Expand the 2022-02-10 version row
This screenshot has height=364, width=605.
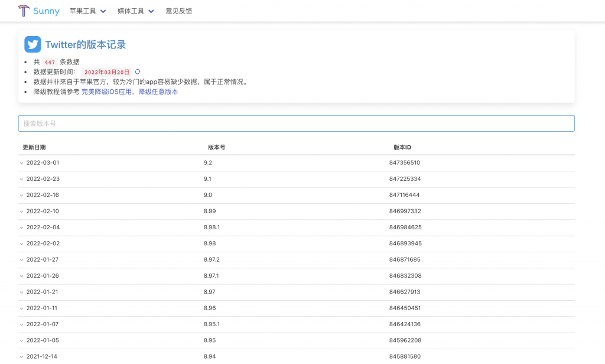click(x=22, y=212)
